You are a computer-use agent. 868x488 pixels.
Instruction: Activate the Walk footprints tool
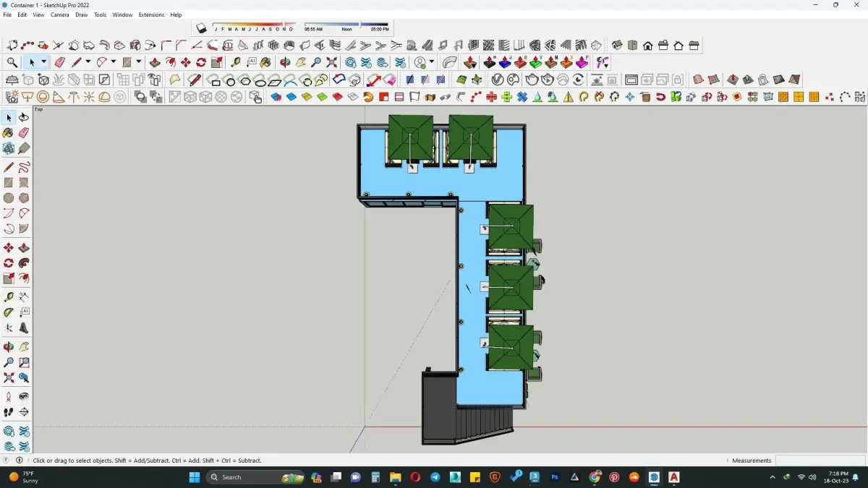(9, 412)
